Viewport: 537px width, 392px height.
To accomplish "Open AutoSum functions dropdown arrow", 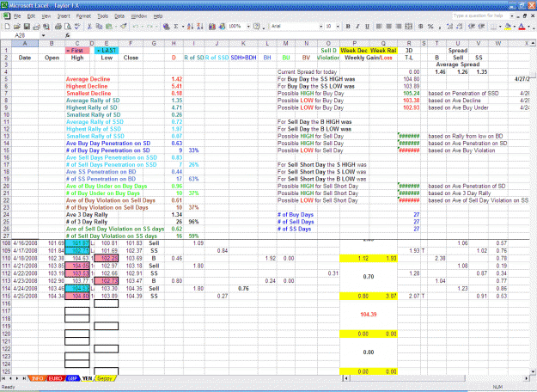I will click(182, 27).
